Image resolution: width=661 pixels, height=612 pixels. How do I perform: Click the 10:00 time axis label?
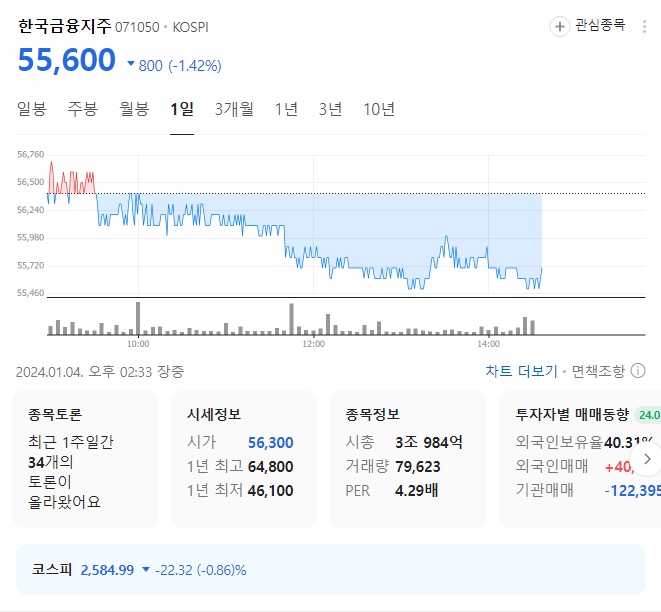pos(138,344)
